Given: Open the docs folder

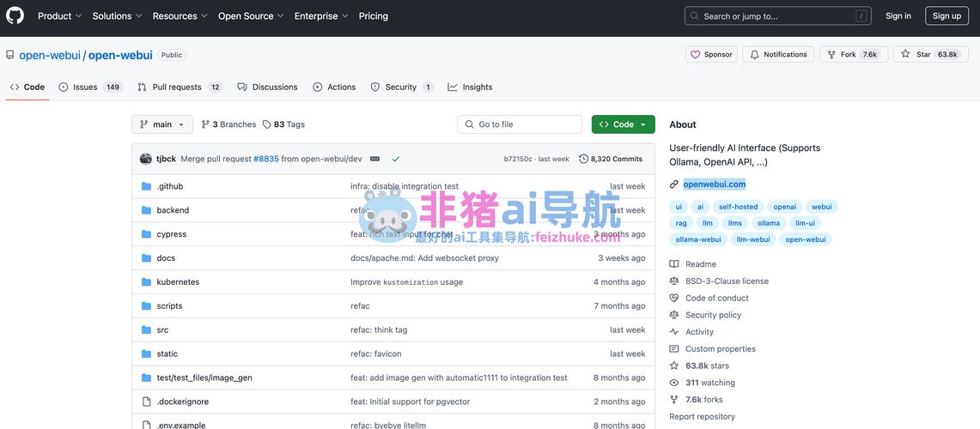Looking at the screenshot, I should click(166, 258).
